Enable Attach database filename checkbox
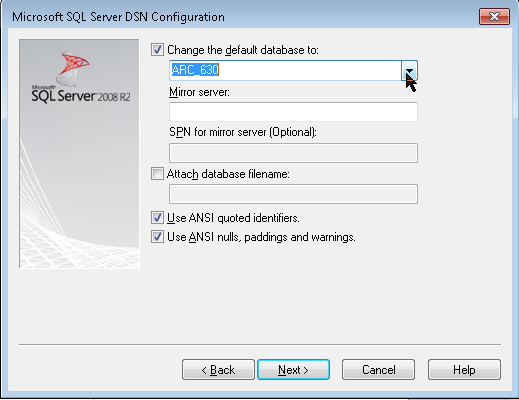This screenshot has width=519, height=400. 157,174
